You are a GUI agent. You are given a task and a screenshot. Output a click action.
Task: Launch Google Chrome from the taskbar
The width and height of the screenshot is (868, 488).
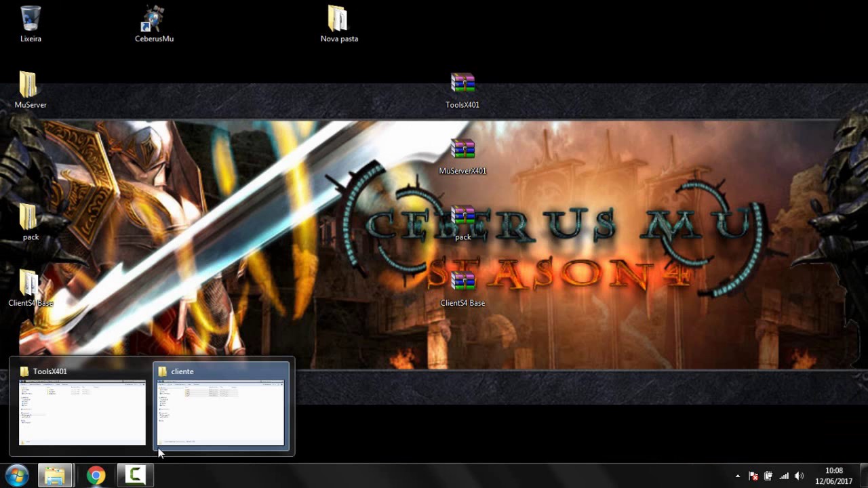click(x=96, y=476)
